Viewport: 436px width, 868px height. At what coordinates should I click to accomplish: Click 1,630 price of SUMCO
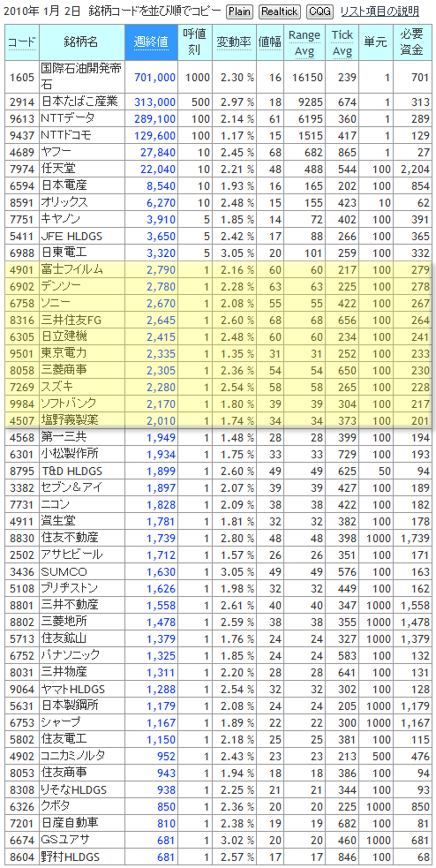pyautogui.click(x=161, y=570)
